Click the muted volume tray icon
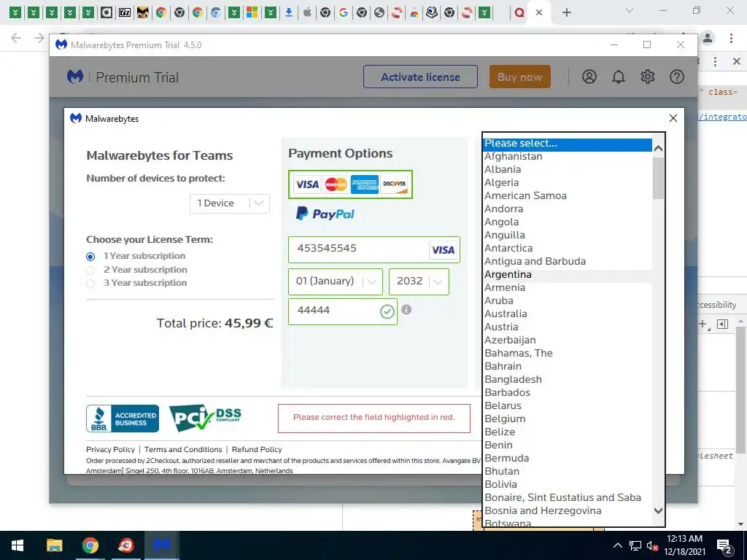Viewport: 747px width, 560px height. coord(652,545)
